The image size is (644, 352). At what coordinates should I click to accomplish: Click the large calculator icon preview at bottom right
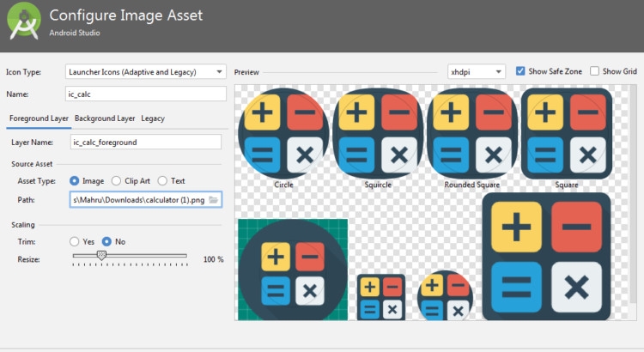pyautogui.click(x=546, y=256)
